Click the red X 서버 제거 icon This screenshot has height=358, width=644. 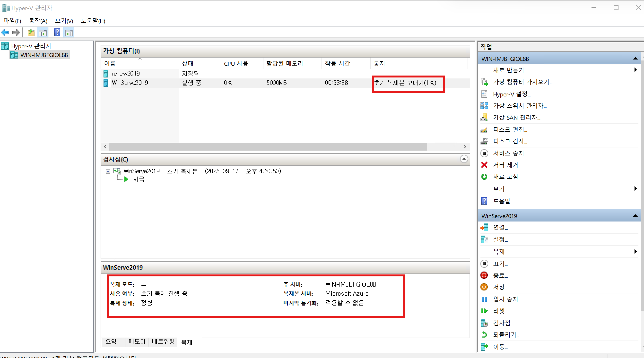[x=484, y=165]
